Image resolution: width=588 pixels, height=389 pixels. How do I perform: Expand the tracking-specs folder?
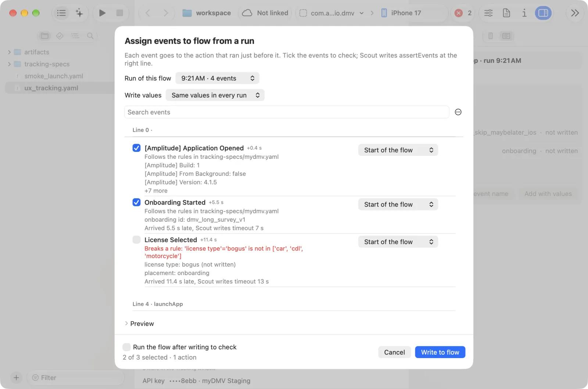(x=9, y=64)
